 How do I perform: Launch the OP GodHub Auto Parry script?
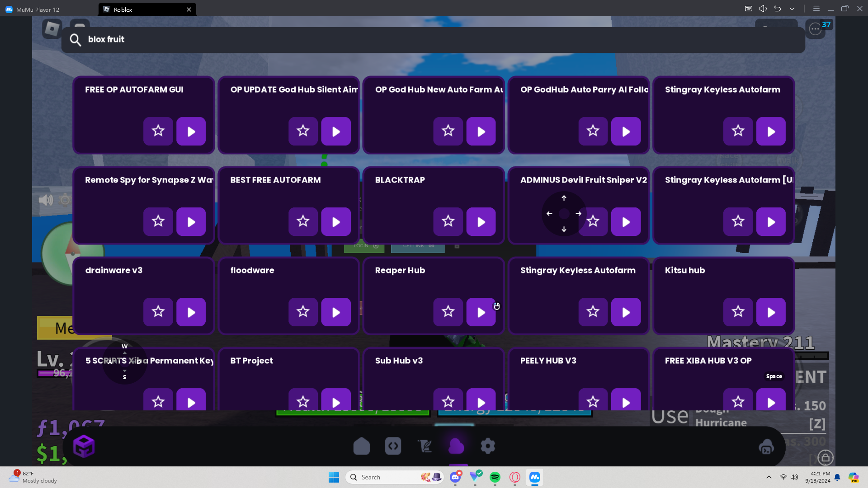click(626, 131)
